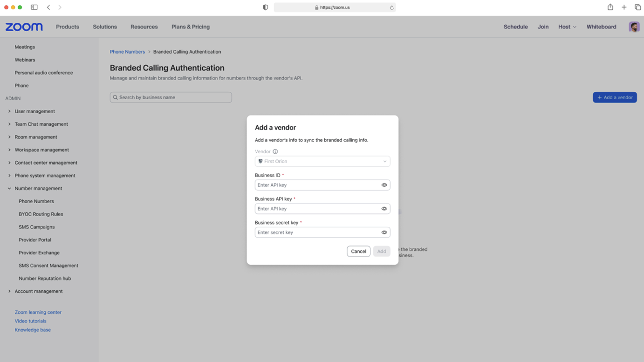Click the Vendor info icon
This screenshot has height=362, width=644.
tap(275, 151)
